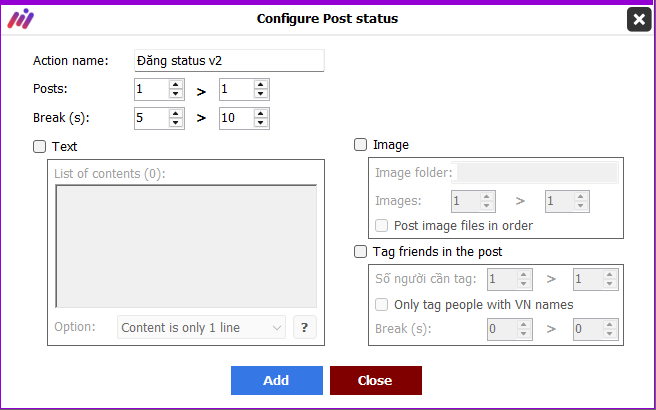Increase the minimum Posts count

point(176,85)
